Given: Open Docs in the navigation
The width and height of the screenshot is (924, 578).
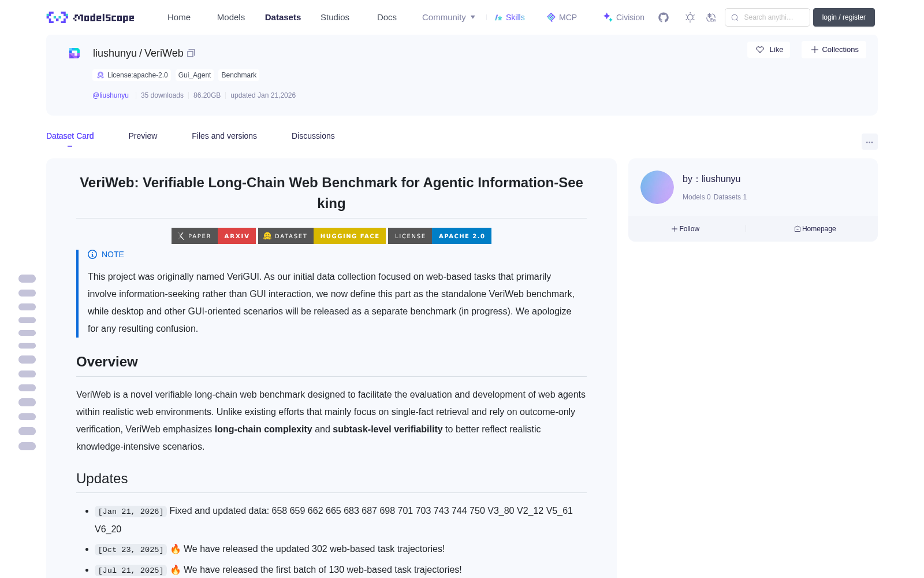Looking at the screenshot, I should coord(387,17).
